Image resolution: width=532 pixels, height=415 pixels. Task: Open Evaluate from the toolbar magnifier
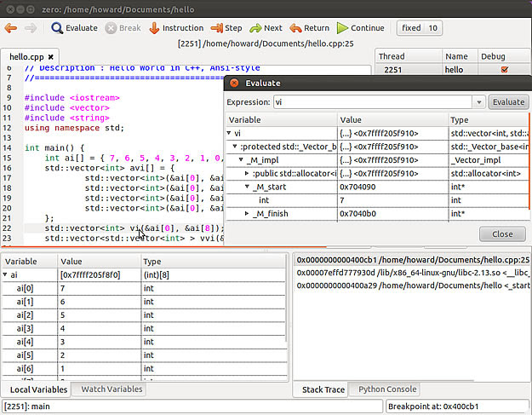(74, 28)
